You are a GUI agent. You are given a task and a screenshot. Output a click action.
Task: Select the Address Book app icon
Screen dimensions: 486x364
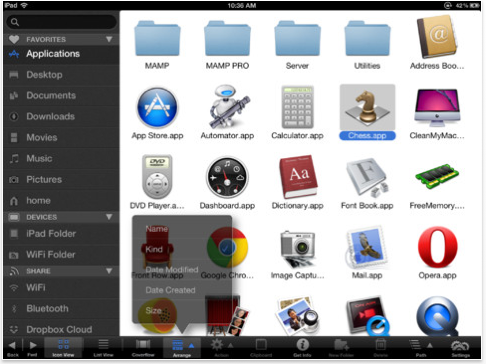437,38
